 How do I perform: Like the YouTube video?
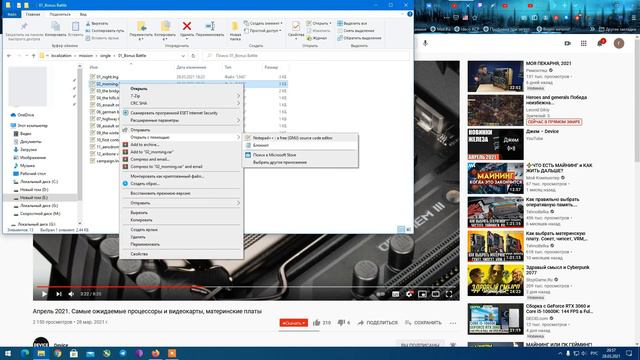(x=317, y=322)
